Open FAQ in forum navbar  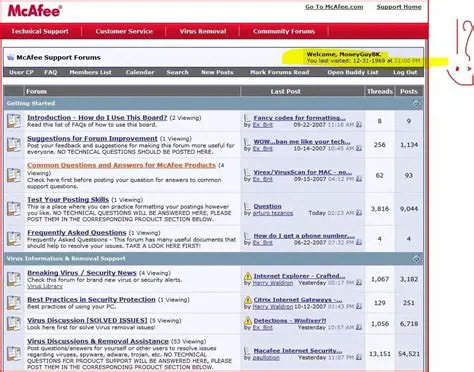pyautogui.click(x=51, y=72)
